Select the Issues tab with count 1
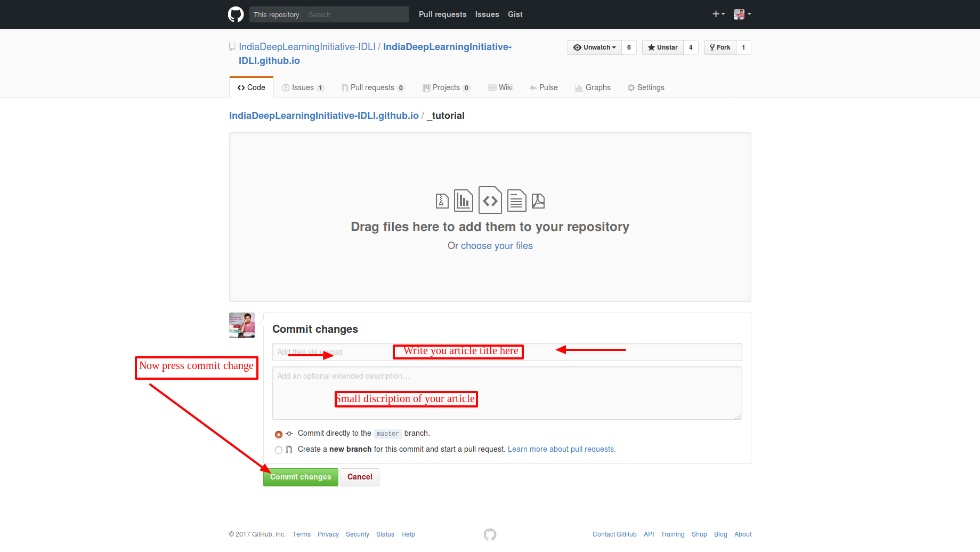This screenshot has height=552, width=980. click(303, 87)
